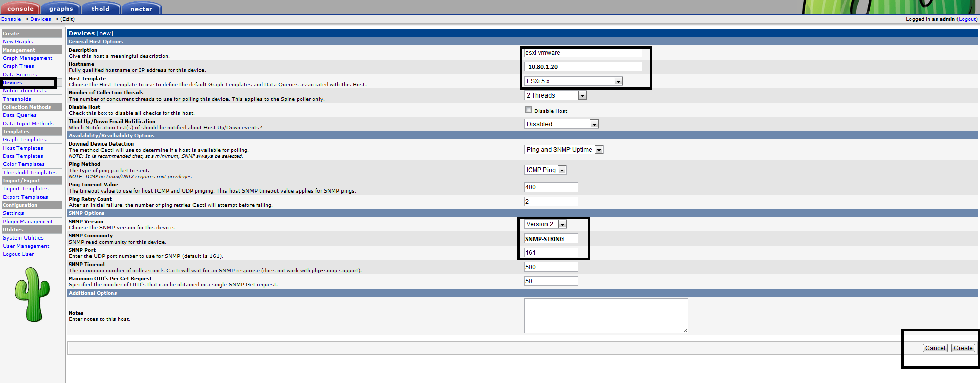Click the SNMP Port field showing 161
The width and height of the screenshot is (980, 383).
coord(551,253)
